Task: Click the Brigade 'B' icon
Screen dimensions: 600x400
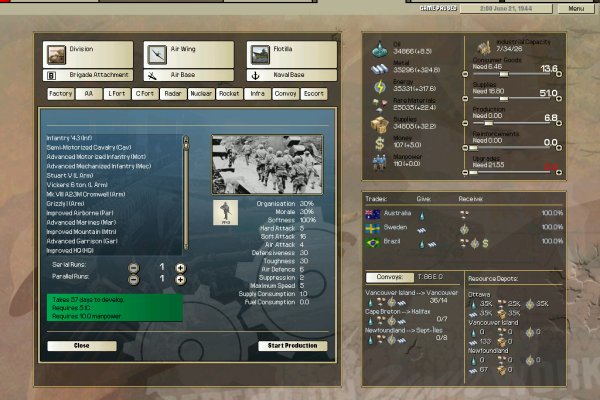Action: [x=51, y=75]
